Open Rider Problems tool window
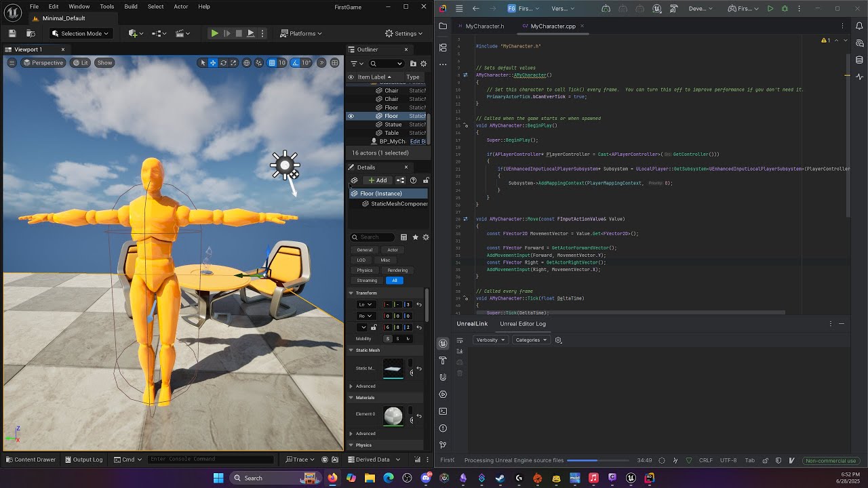Image resolution: width=868 pixels, height=488 pixels. pyautogui.click(x=443, y=428)
